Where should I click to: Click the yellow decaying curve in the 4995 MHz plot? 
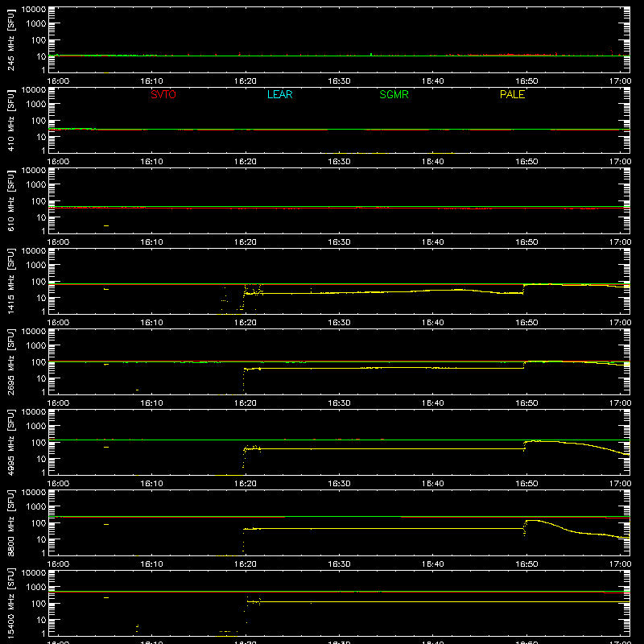pyautogui.click(x=583, y=444)
